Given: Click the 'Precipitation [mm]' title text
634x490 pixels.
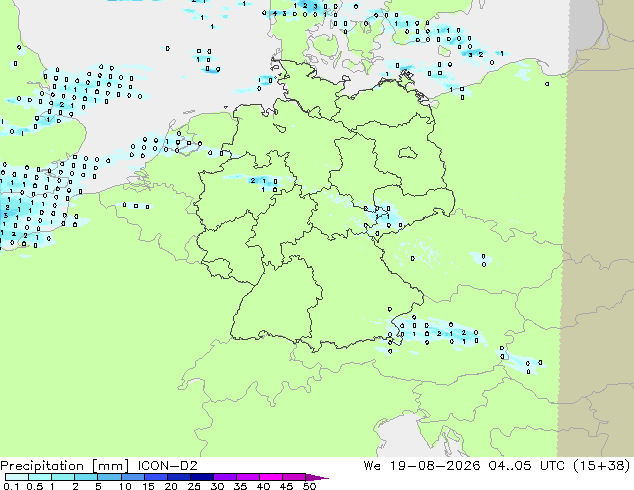Looking at the screenshot, I should (65, 466).
